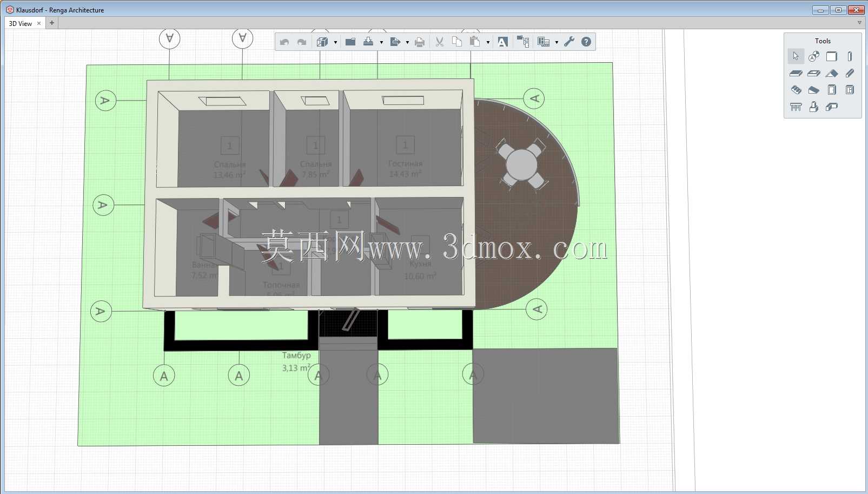The width and height of the screenshot is (868, 494).
Task: Cut selection with scissors icon
Action: [440, 42]
